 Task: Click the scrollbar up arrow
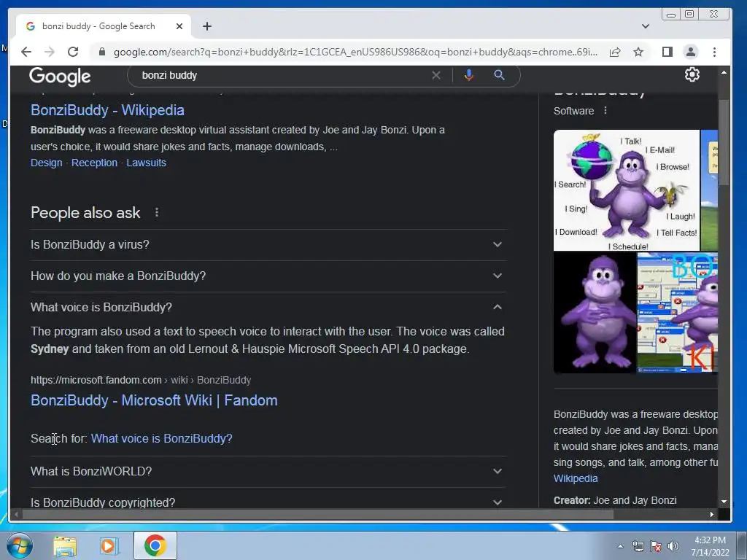pos(724,72)
